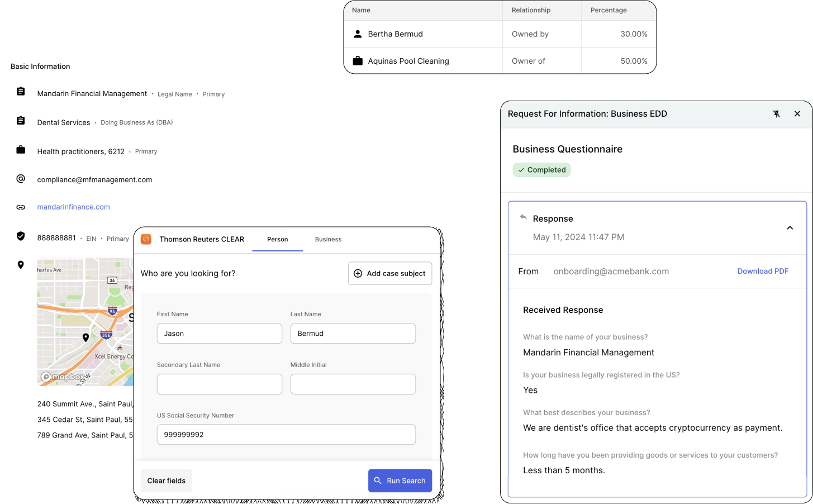Image resolution: width=813 pixels, height=504 pixels.
Task: Click the Add case subject button
Action: pos(390,273)
